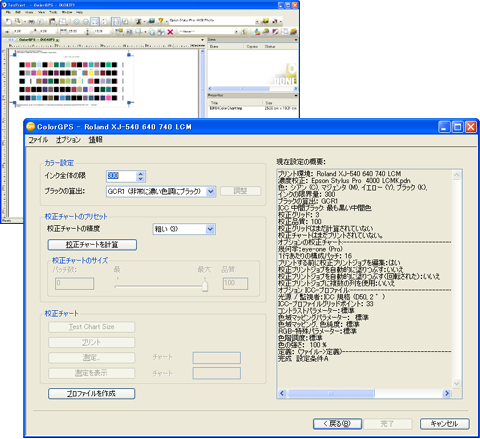Decrease ink limit with the spinner down arrow
Screen dimensions: 480x439
click(141, 179)
